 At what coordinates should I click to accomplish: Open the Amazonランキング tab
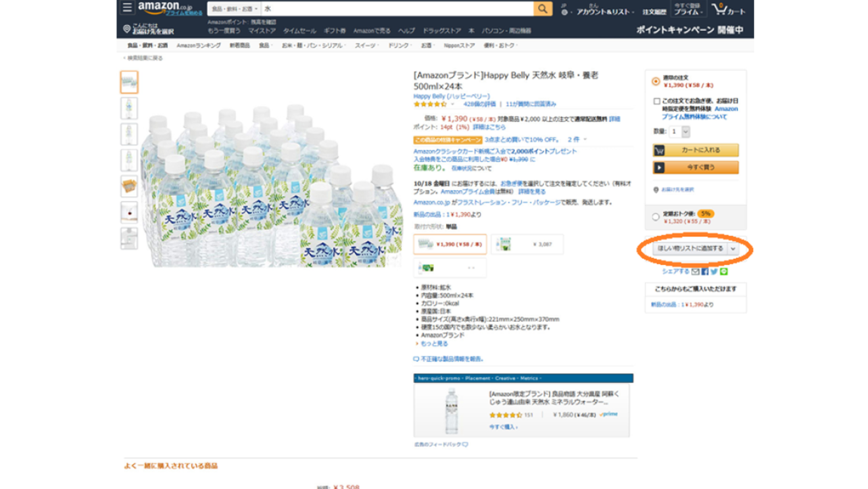click(x=199, y=45)
